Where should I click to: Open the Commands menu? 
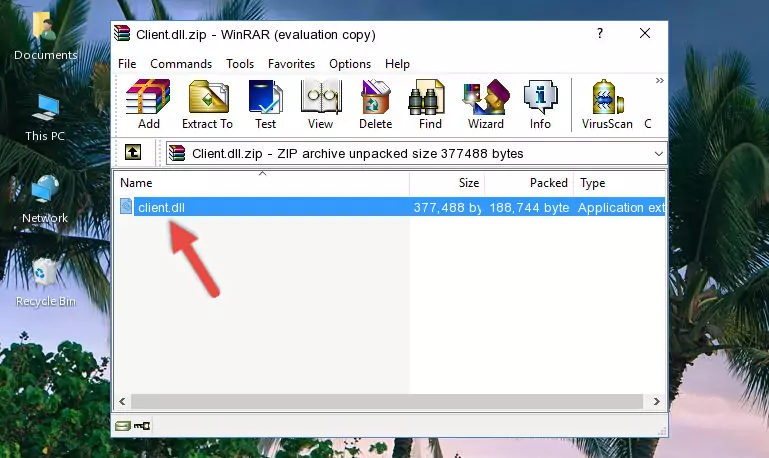point(181,64)
